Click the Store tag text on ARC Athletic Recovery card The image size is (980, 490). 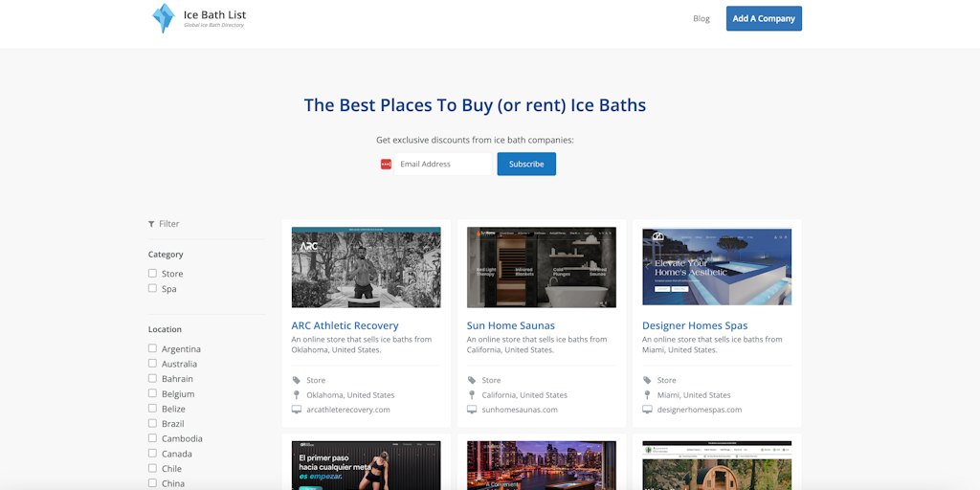(316, 380)
